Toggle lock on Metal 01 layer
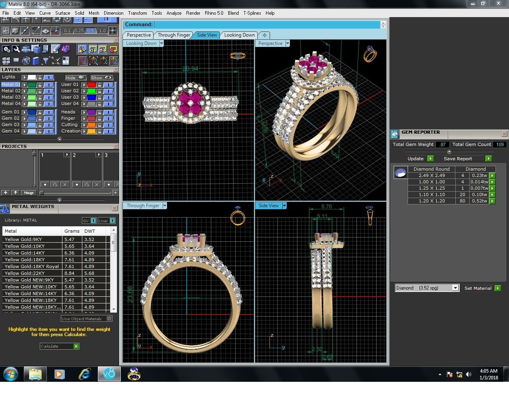 click(x=40, y=85)
